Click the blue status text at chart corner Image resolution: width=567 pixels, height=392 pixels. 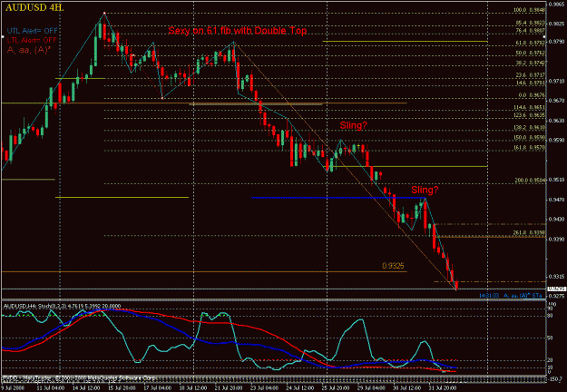[x=511, y=296]
